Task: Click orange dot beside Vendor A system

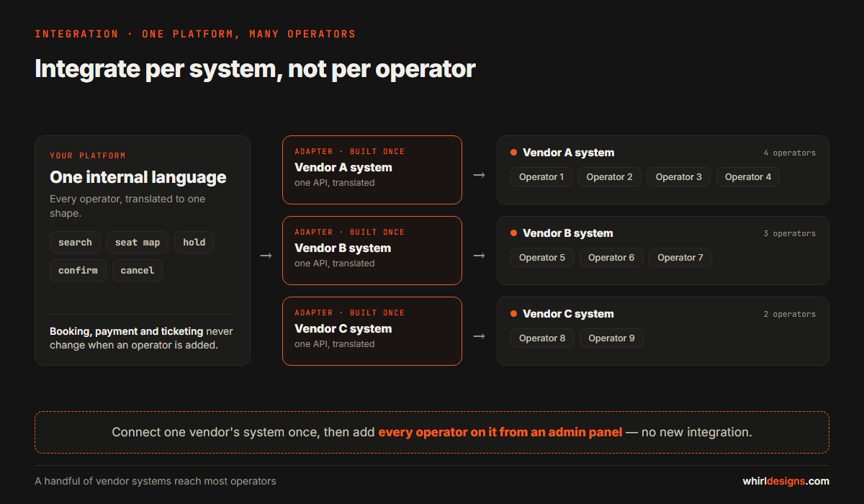Action: point(514,153)
